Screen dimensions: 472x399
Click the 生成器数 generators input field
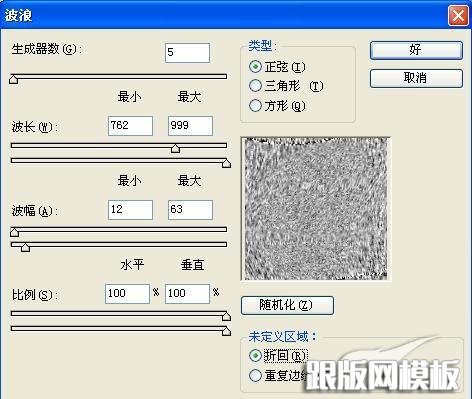click(187, 53)
